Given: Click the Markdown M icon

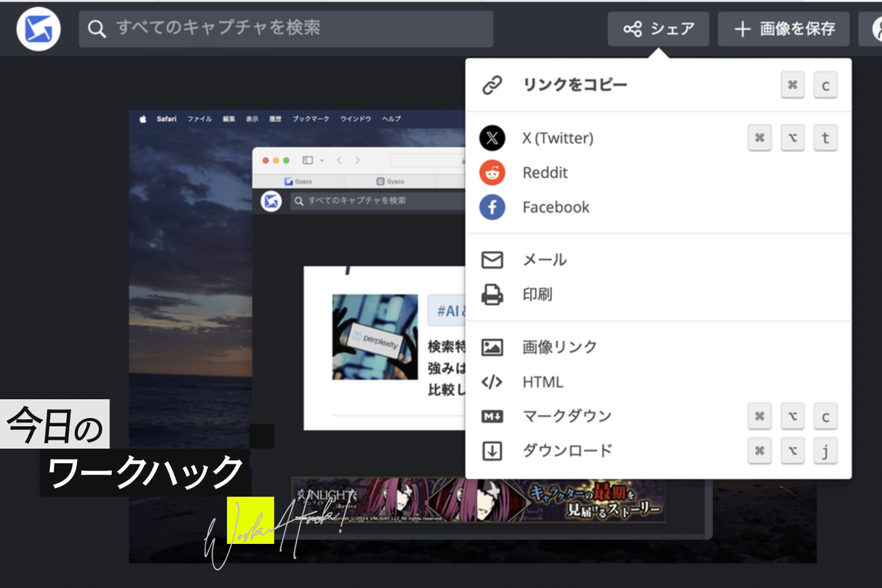Looking at the screenshot, I should point(492,416).
